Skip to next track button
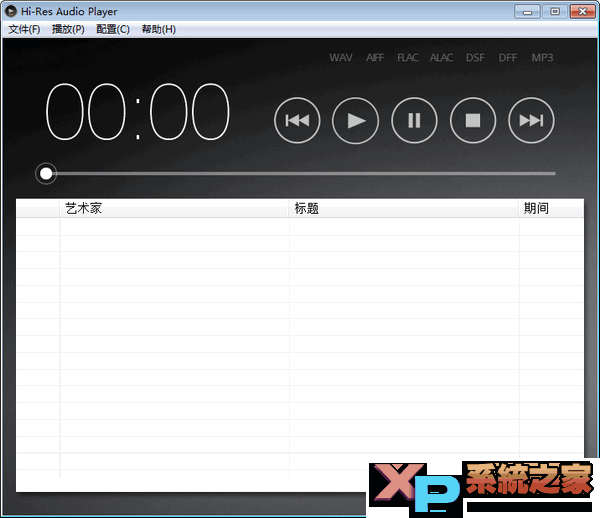Viewport: 600px width, 518px height. click(531, 121)
